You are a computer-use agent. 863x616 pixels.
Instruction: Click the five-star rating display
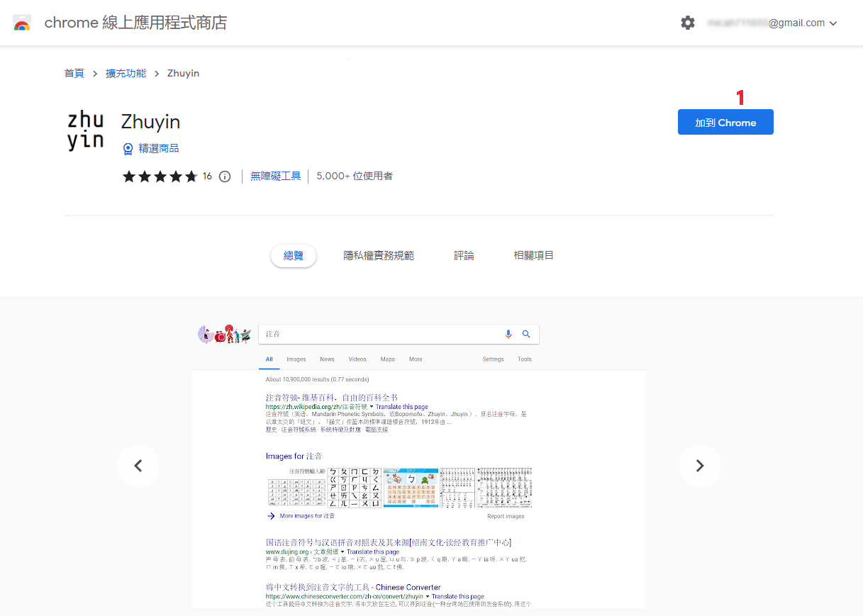coord(160,177)
